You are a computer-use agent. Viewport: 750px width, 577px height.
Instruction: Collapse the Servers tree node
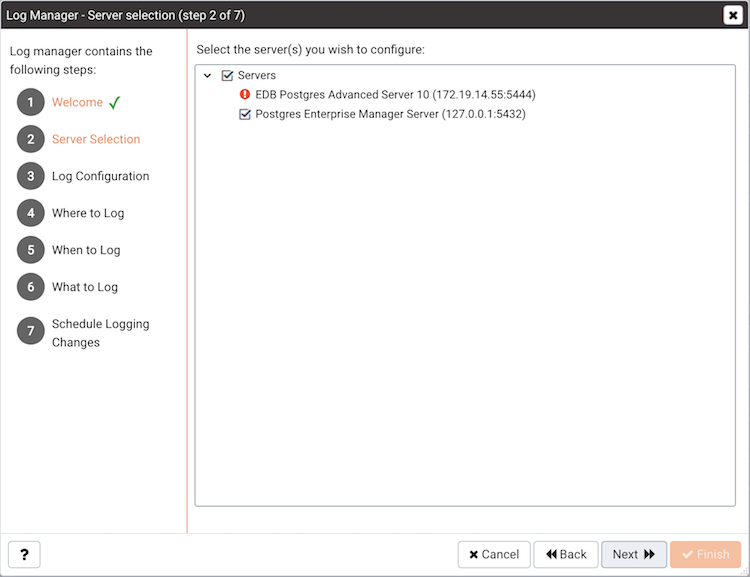tap(208, 76)
